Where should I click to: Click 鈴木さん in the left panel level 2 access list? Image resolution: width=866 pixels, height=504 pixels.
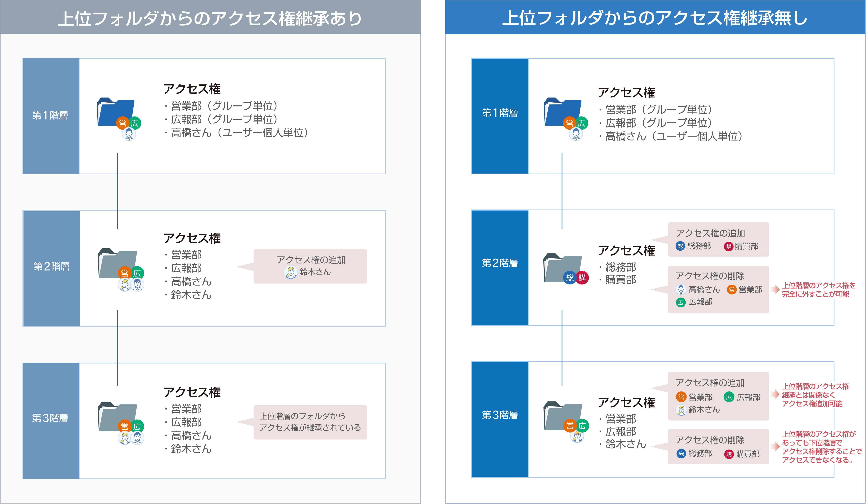tap(192, 295)
